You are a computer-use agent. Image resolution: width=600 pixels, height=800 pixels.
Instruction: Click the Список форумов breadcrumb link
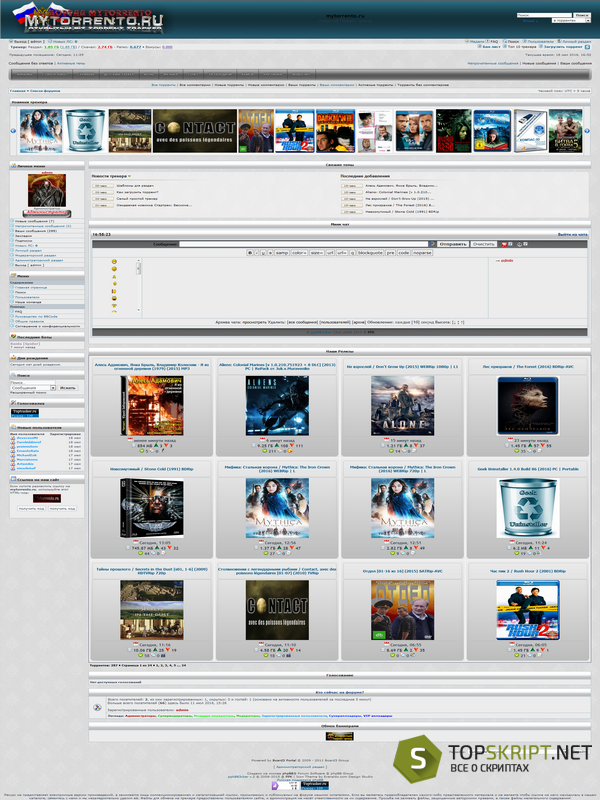point(45,91)
